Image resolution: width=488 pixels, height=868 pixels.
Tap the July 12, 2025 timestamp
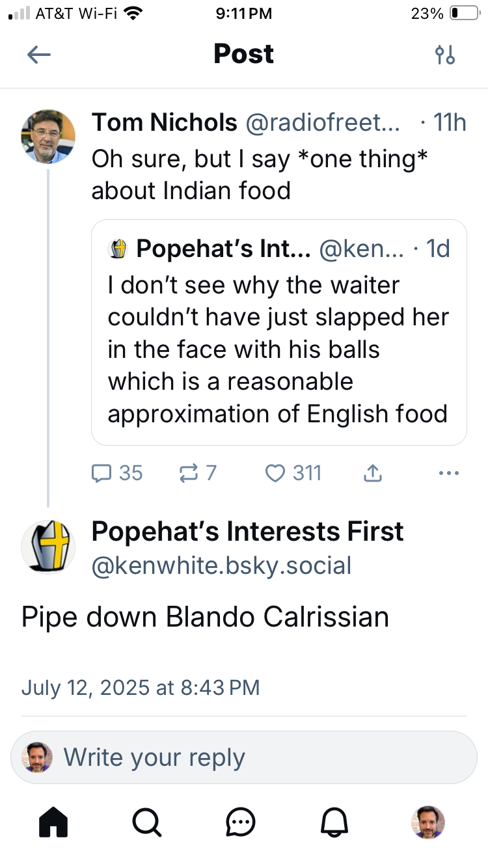141,687
